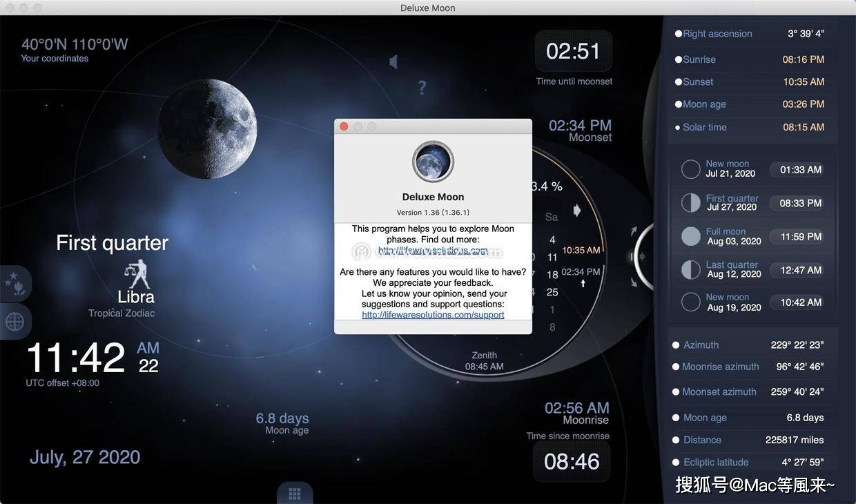Select the stars-and-flower icon in left sidebar
856x504 pixels.
coord(15,284)
